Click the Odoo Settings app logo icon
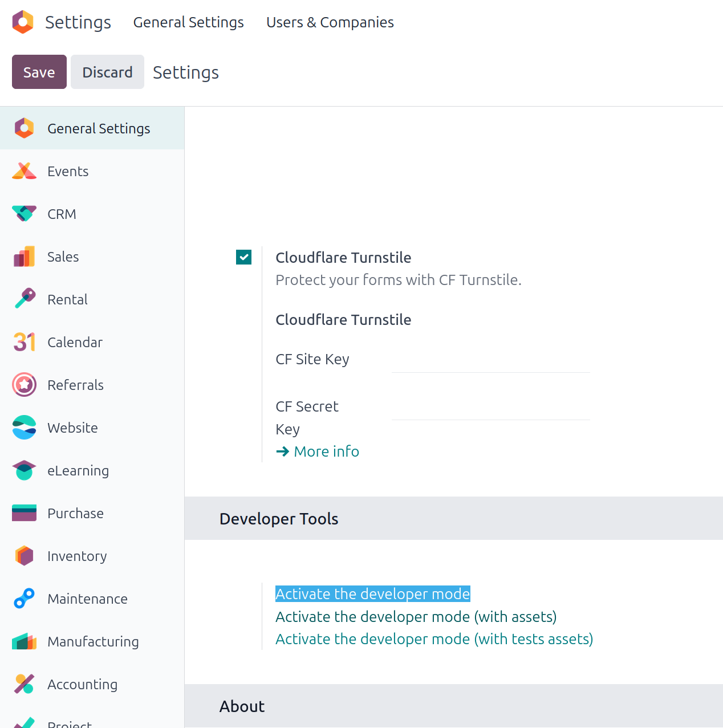The width and height of the screenshot is (723, 728). [23, 22]
